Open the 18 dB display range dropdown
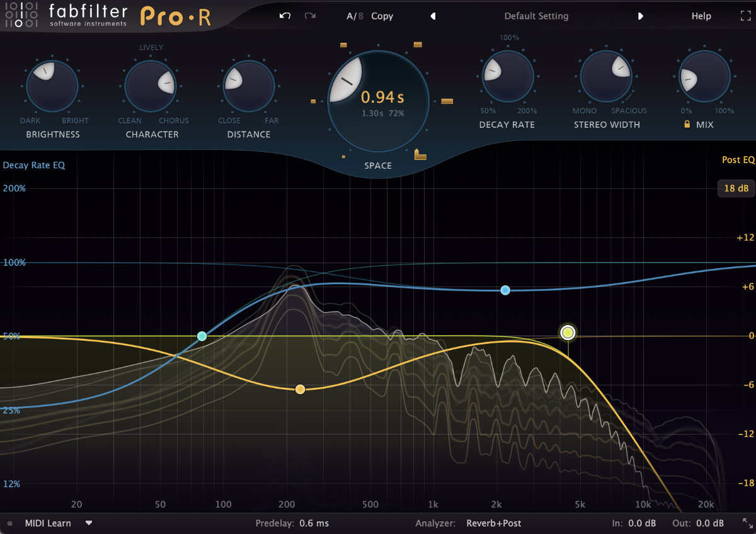The width and height of the screenshot is (756, 534). (x=736, y=188)
